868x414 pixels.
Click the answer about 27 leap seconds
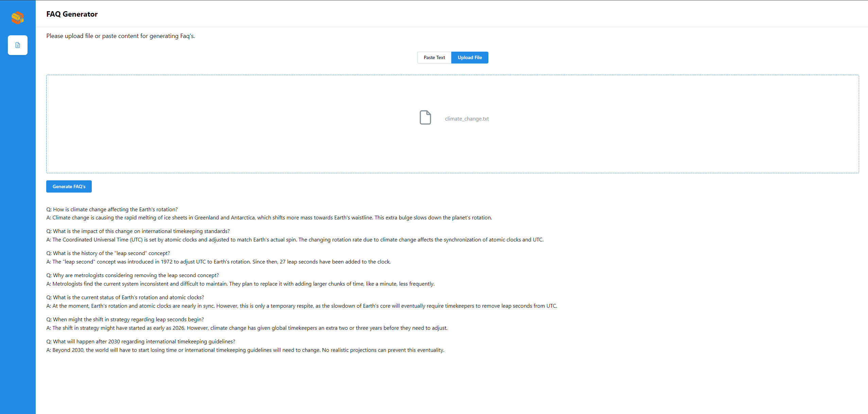pos(219,262)
